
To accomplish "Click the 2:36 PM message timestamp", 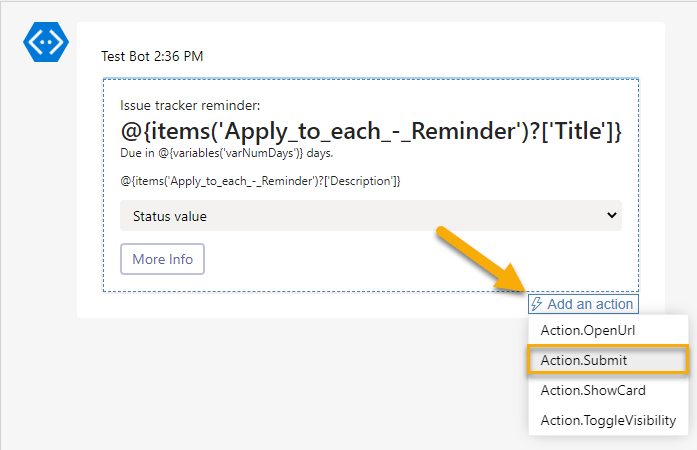I will pos(180,57).
